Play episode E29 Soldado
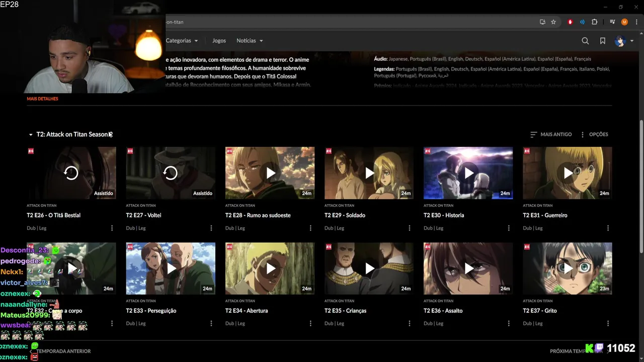644x362 pixels. (369, 173)
